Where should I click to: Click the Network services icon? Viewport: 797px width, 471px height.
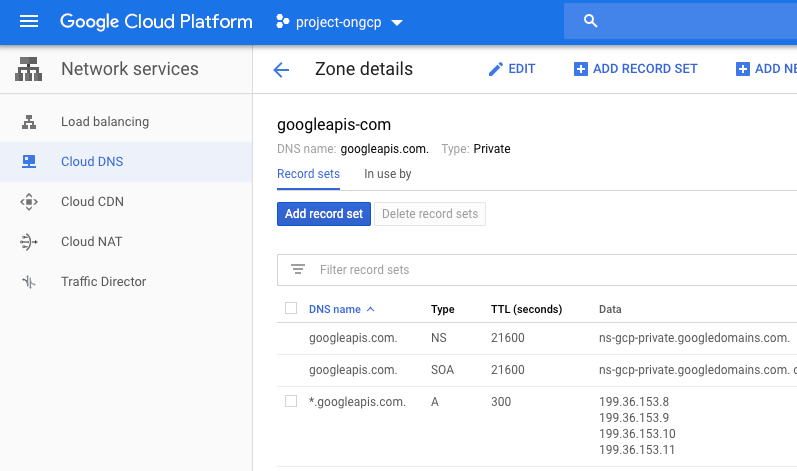(x=29, y=70)
